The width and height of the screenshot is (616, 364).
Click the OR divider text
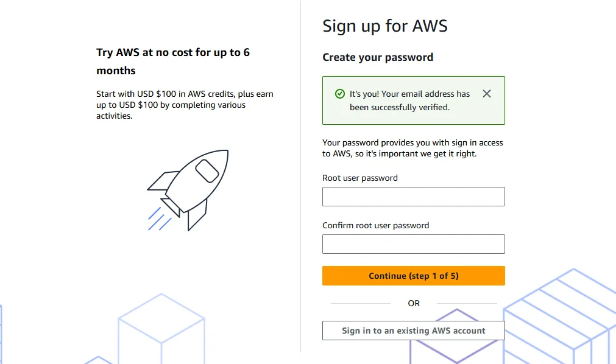[x=414, y=303]
